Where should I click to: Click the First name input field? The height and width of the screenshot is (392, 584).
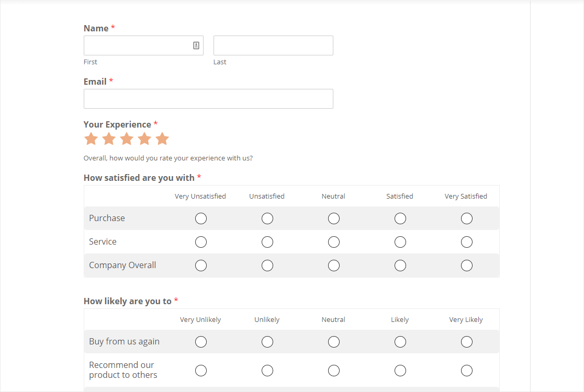[x=136, y=45]
